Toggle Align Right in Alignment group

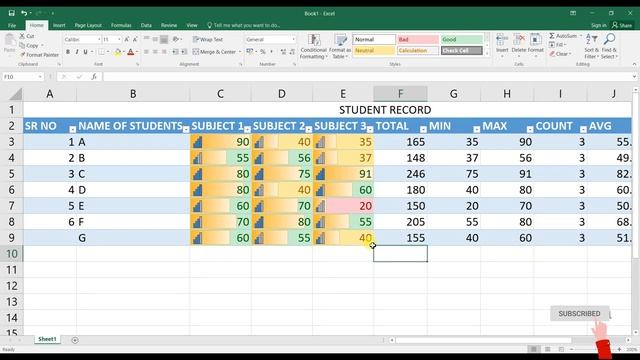(164, 52)
